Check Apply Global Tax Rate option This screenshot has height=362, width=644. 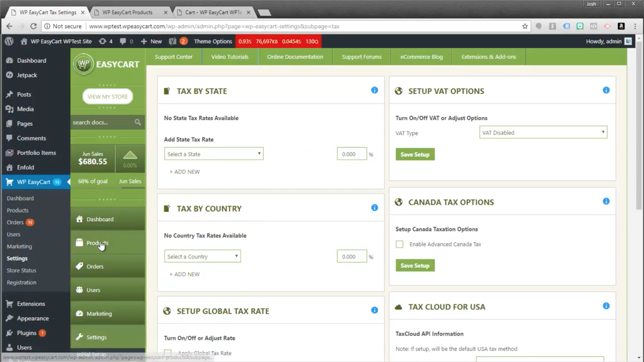coord(168,353)
